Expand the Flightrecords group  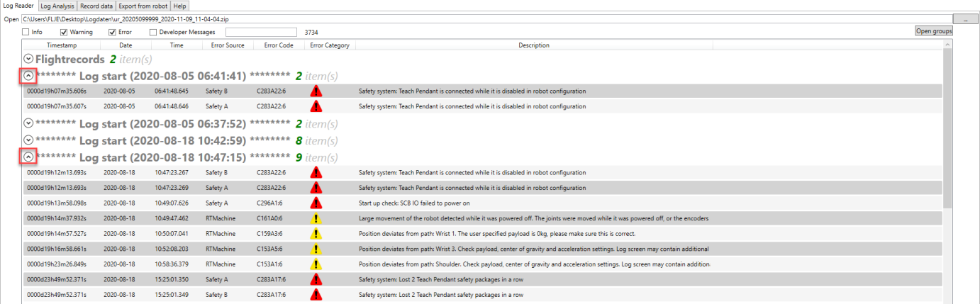tap(28, 59)
